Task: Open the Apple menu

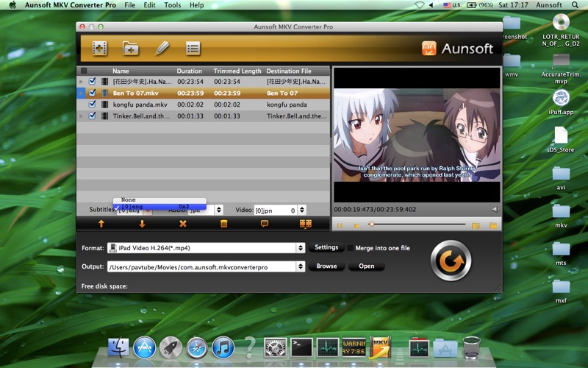Action: click(12, 5)
